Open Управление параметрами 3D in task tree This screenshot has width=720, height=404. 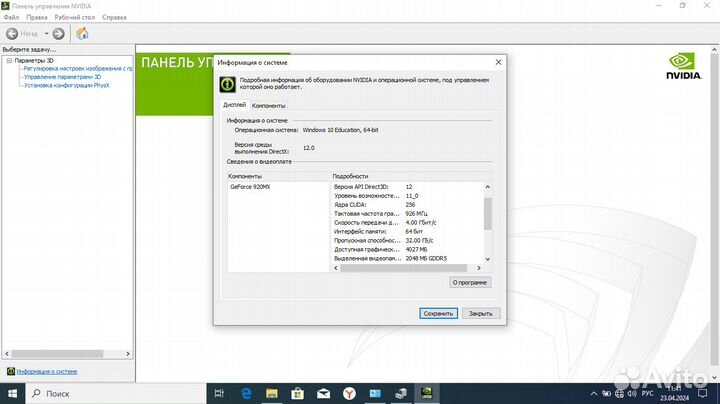(62, 76)
